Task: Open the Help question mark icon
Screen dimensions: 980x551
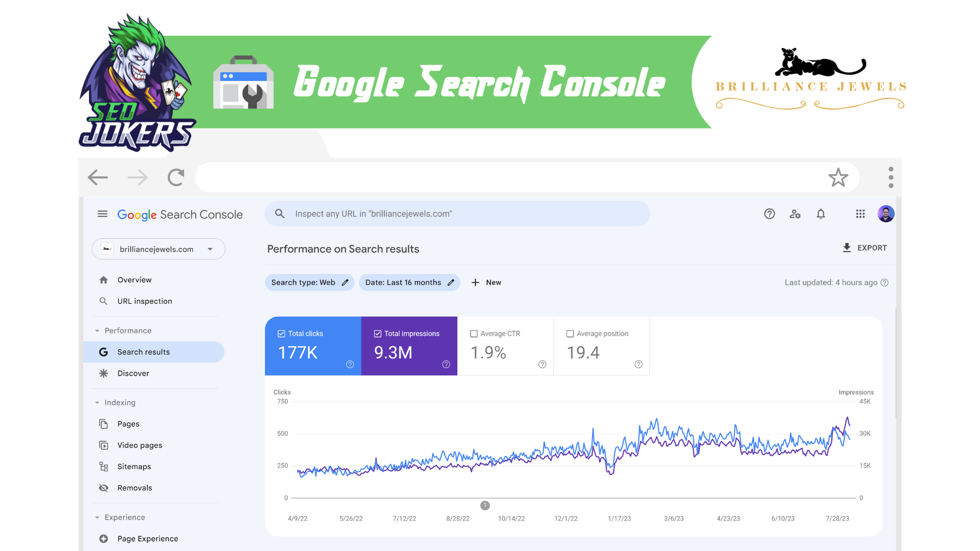Action: 769,214
